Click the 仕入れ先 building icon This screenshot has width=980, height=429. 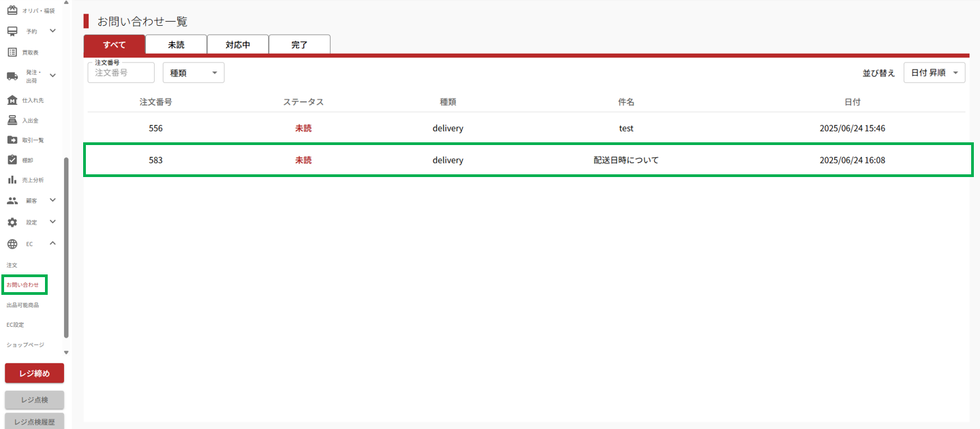(12, 100)
